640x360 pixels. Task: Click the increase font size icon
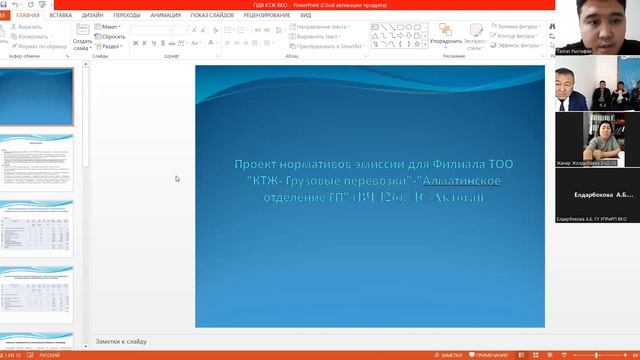[194, 30]
